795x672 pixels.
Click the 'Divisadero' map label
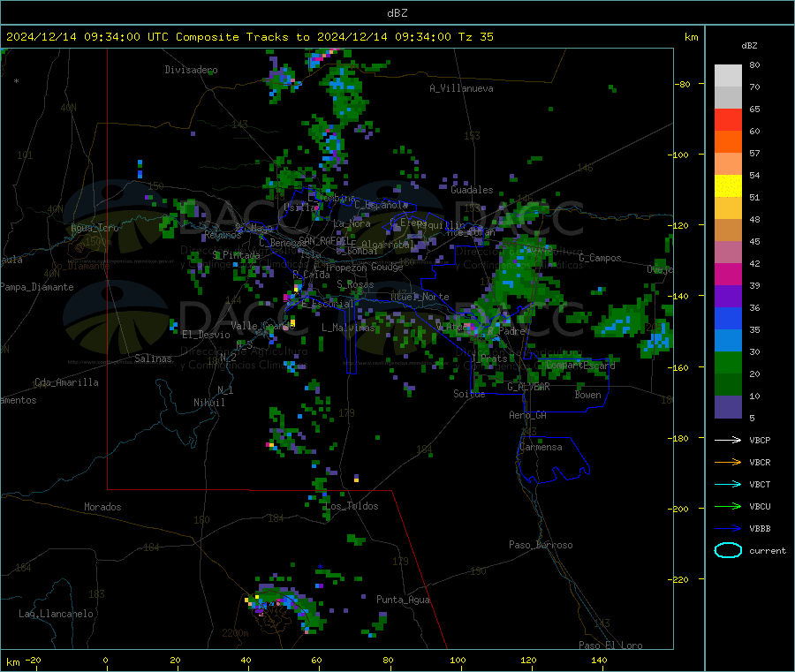pos(191,70)
